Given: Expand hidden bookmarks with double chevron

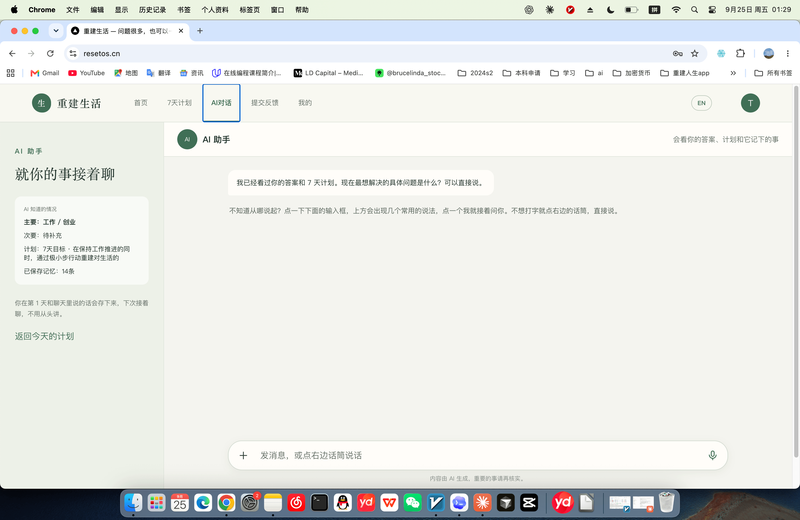Looking at the screenshot, I should [733, 73].
